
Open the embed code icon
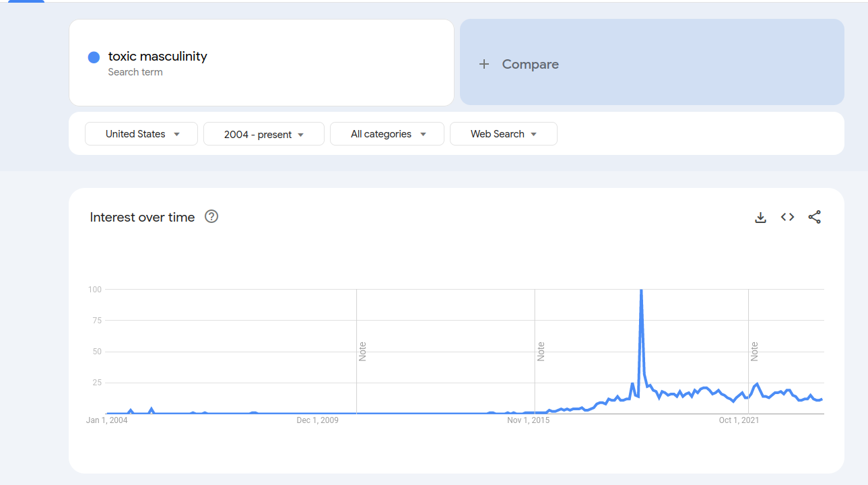coord(787,217)
